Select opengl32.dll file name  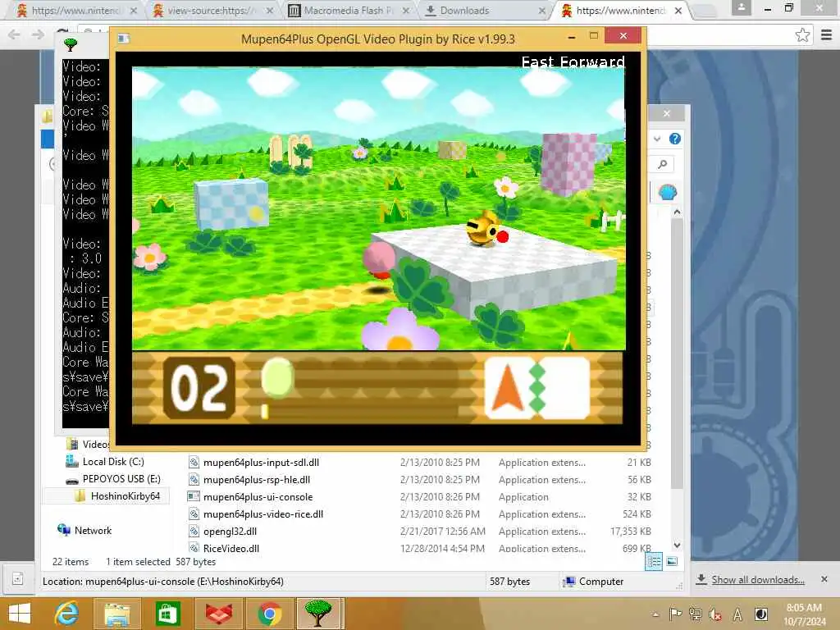click(x=230, y=532)
